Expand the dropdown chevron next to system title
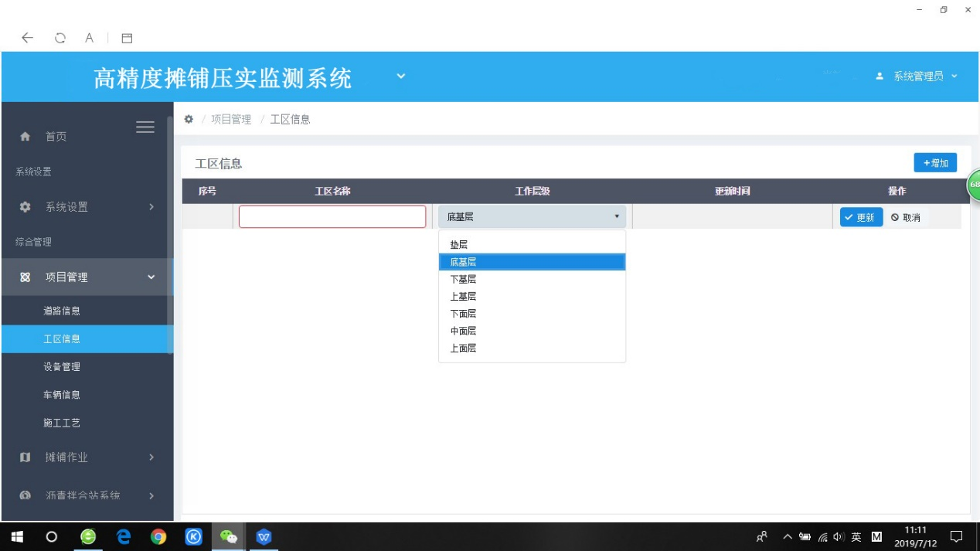Image resolution: width=980 pixels, height=551 pixels. [x=400, y=76]
